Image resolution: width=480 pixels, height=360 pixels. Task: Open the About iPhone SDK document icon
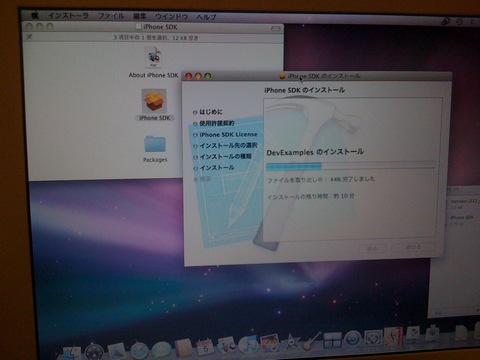(154, 58)
